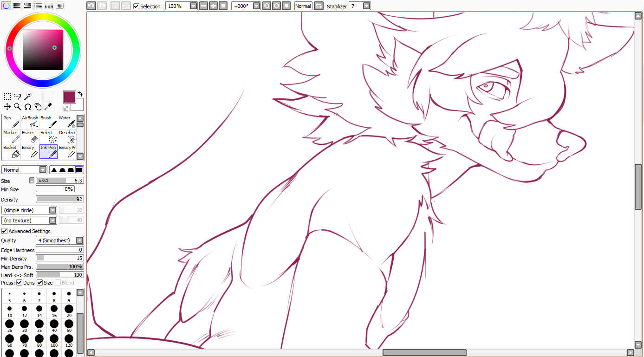This screenshot has width=644, height=357.
Task: Open the (simple circle) brush shape dropdown
Action: (29, 210)
